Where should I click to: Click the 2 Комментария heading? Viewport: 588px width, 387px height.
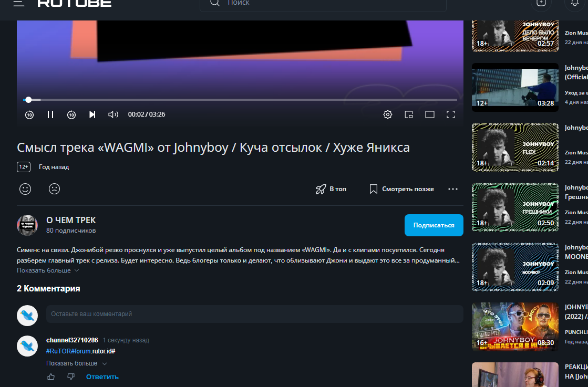(48, 288)
